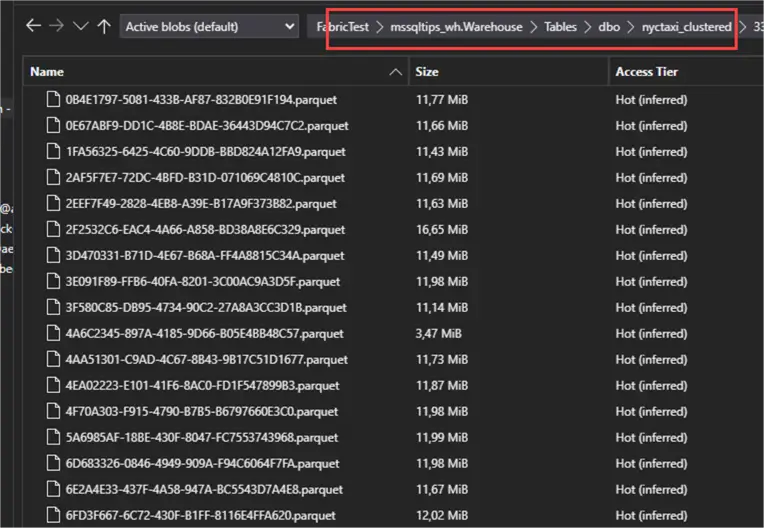Click file icon for 0E67ABF9 parquet
This screenshot has height=528, width=764.
coord(53,125)
